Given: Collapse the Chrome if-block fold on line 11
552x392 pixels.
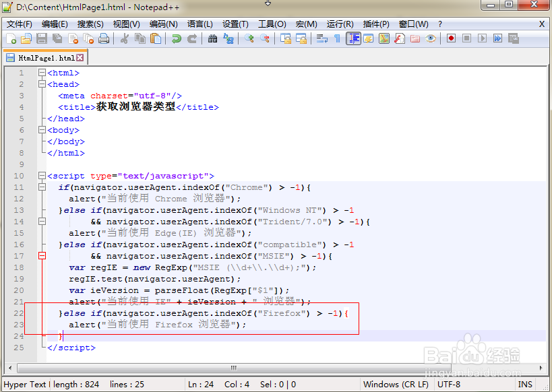Looking at the screenshot, I should click(x=42, y=187).
